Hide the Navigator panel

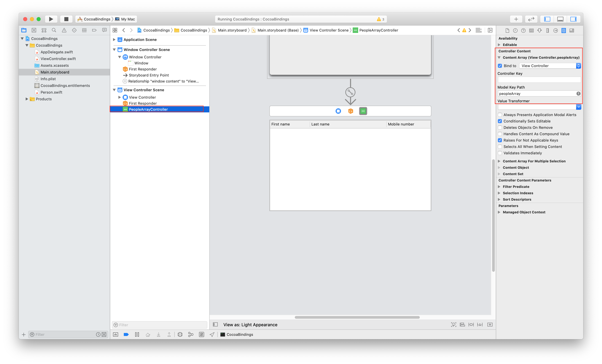(547, 19)
